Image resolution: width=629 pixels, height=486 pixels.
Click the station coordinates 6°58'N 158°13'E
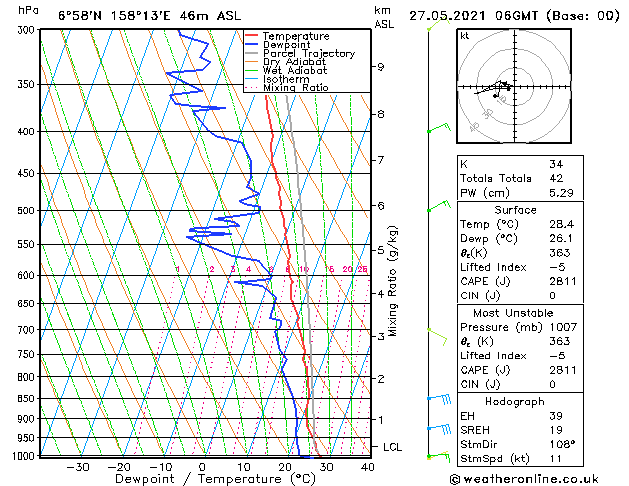pos(114,16)
